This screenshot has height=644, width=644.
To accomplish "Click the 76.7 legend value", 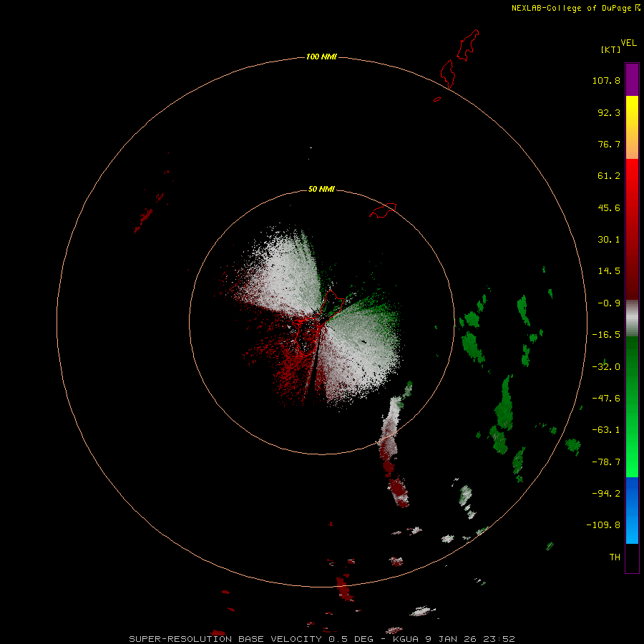I will click(x=609, y=144).
